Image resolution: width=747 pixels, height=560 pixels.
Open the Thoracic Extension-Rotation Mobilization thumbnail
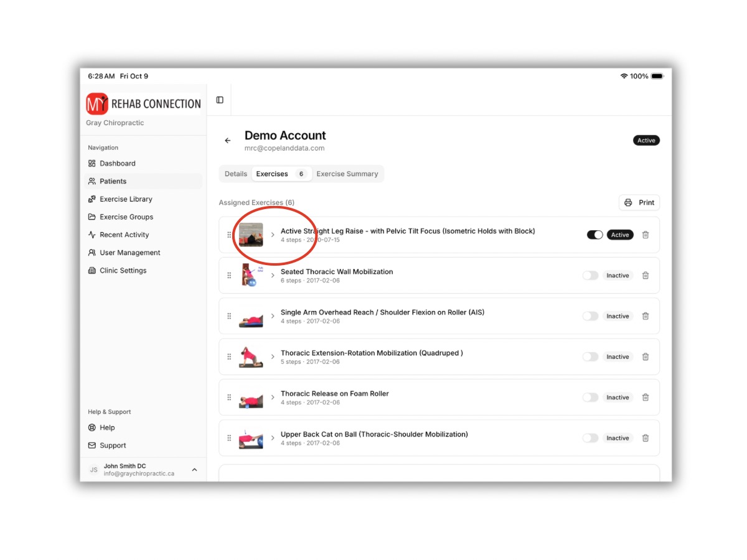[251, 357]
